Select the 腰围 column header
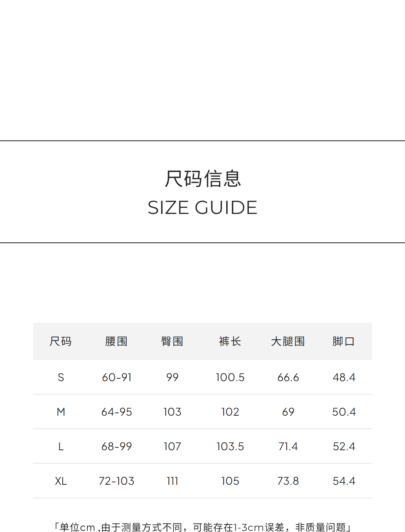This screenshot has height=532, width=405. (x=116, y=341)
